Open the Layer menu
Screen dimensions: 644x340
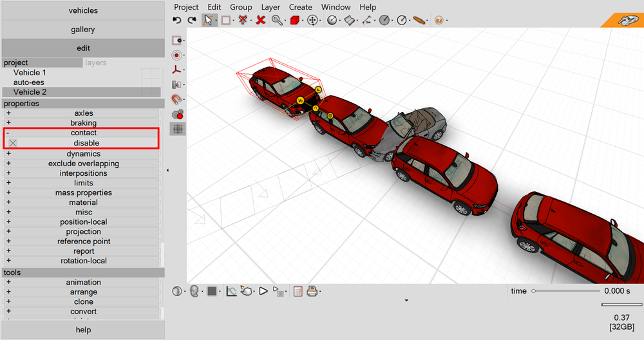pyautogui.click(x=270, y=7)
